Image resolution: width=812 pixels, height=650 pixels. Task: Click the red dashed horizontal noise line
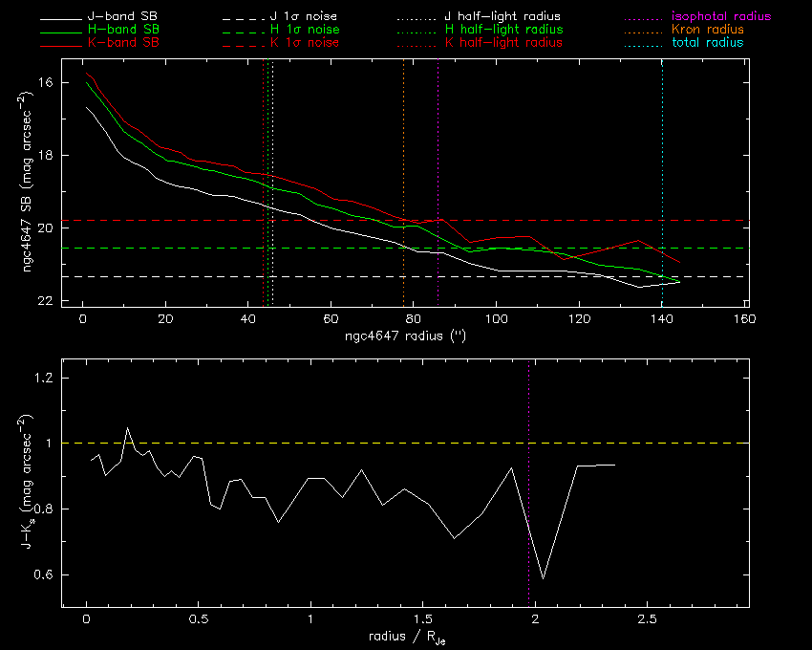(573, 221)
